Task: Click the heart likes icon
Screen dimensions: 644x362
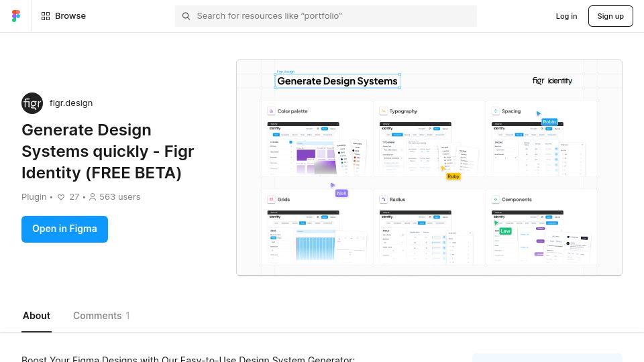Action: pos(61,197)
